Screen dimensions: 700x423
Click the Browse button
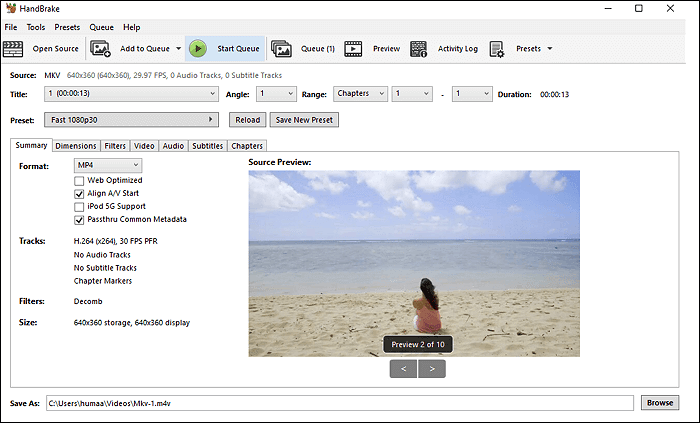click(659, 403)
